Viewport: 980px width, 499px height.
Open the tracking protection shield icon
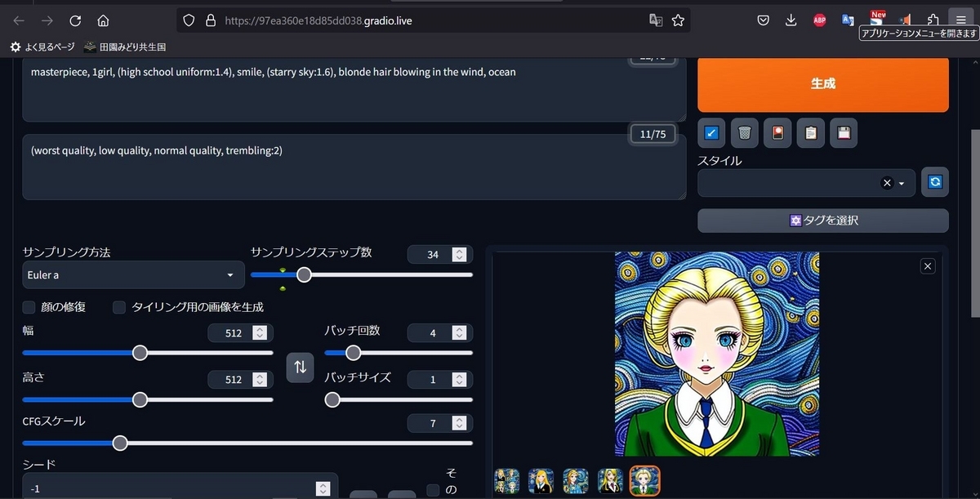189,20
